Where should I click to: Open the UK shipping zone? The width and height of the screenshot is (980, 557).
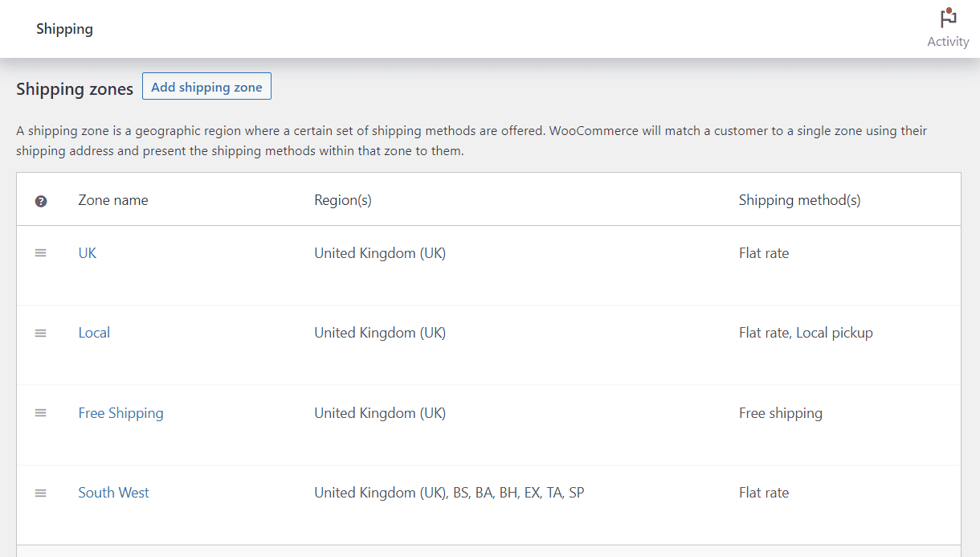click(x=87, y=252)
